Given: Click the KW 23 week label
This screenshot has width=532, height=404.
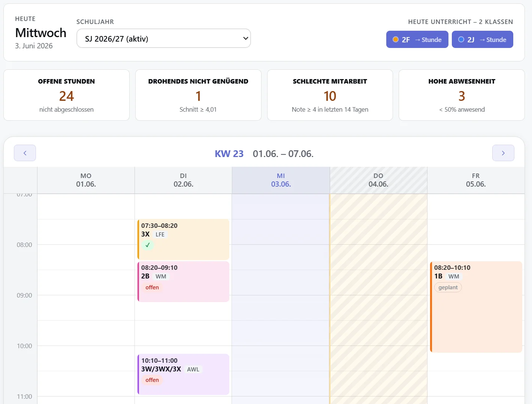Looking at the screenshot, I should point(229,154).
